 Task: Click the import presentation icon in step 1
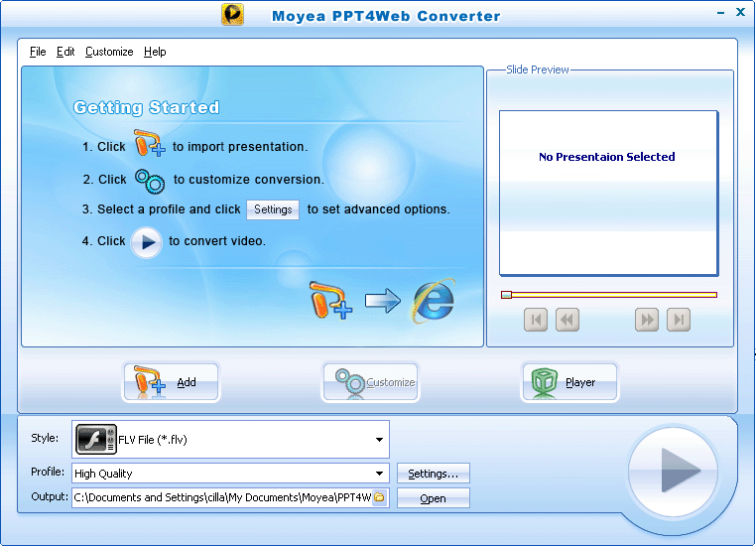(x=149, y=143)
